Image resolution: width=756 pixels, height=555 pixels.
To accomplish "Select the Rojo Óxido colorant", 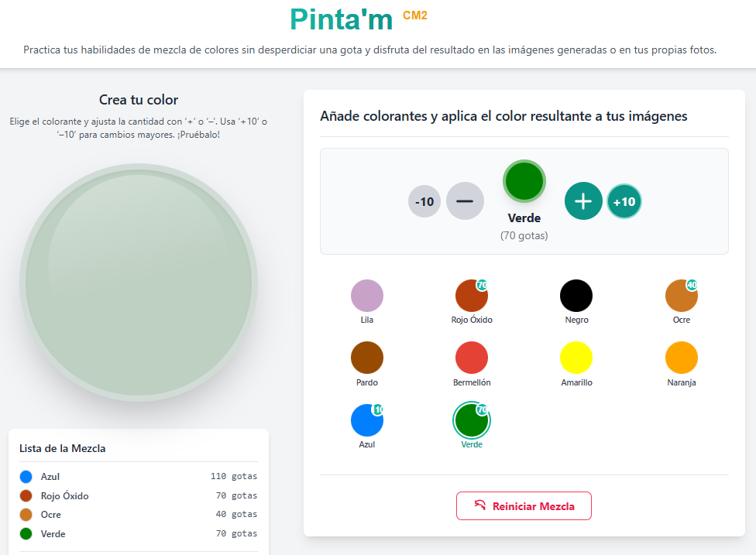I will 472,296.
